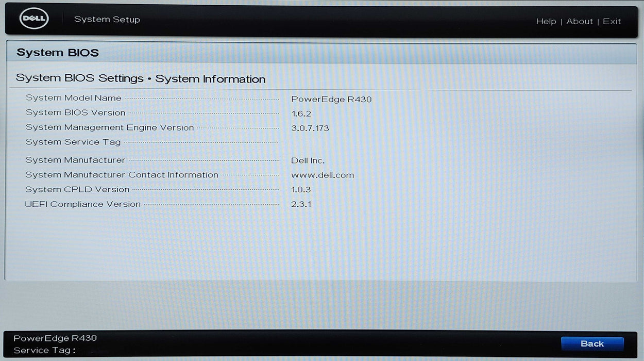Click the System Manufacturer label
This screenshot has width=644, height=361.
click(75, 160)
